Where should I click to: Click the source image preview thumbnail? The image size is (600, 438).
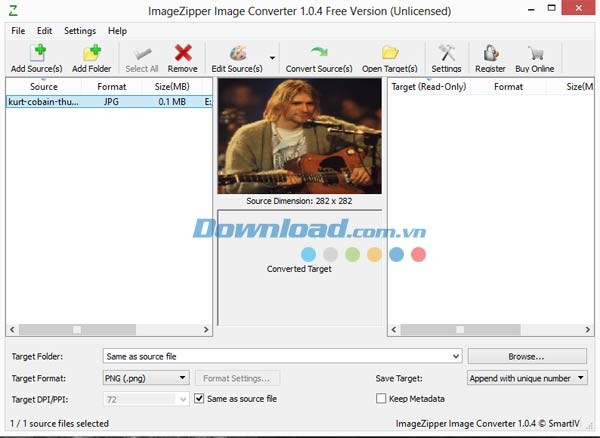300,136
